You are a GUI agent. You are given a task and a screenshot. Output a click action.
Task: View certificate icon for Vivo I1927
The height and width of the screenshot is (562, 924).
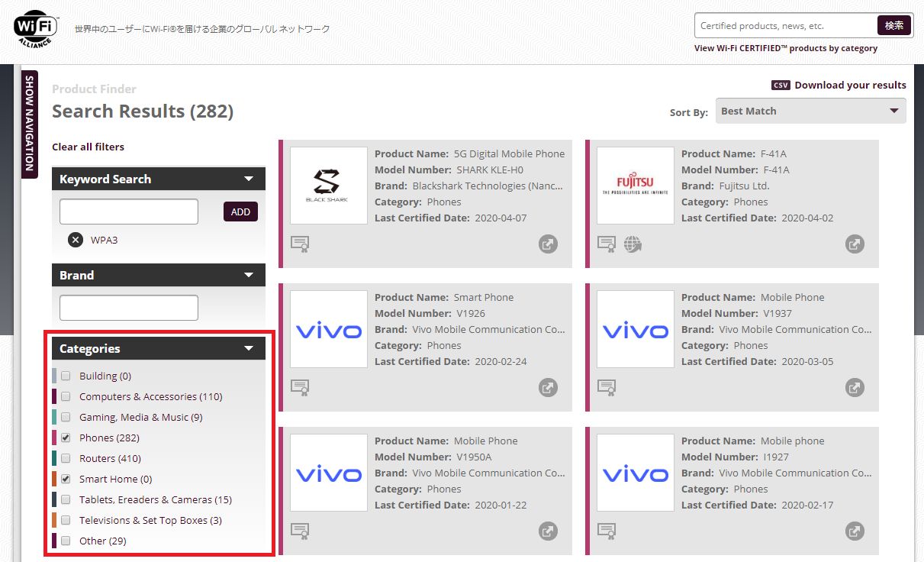pyautogui.click(x=607, y=531)
